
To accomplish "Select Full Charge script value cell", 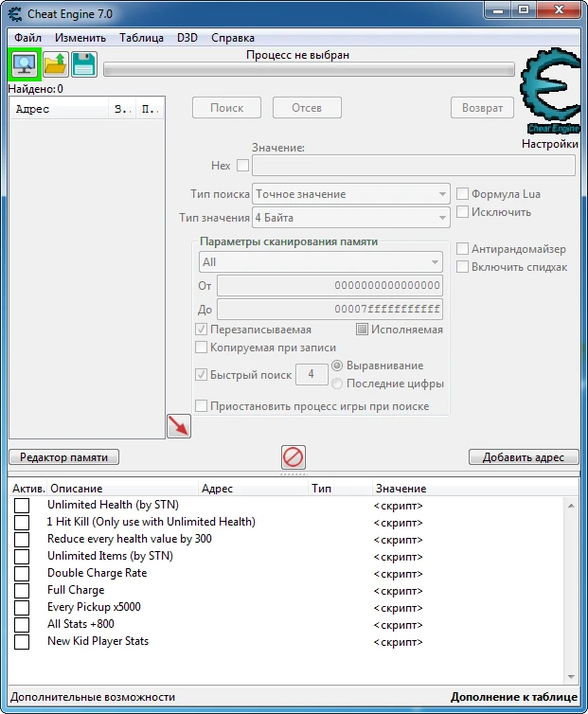I will (398, 591).
